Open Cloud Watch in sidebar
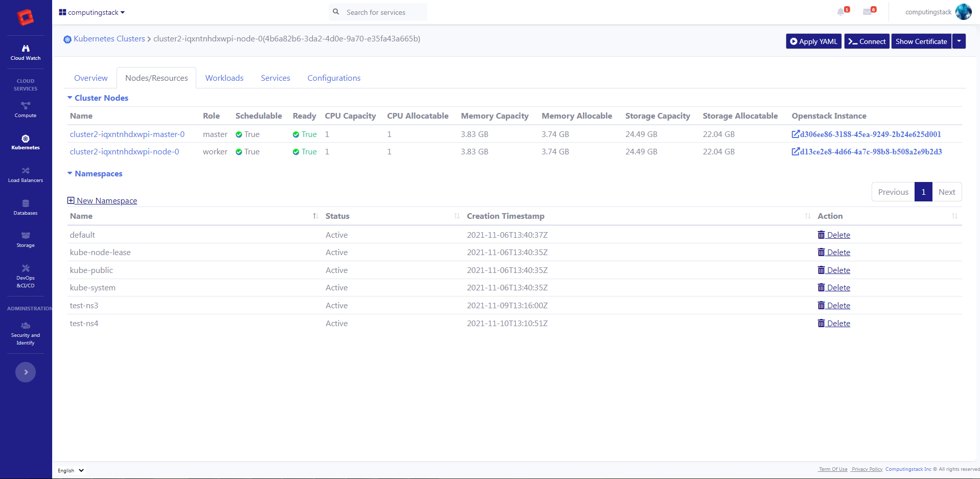Viewport: 980px width, 479px height. 26,53
